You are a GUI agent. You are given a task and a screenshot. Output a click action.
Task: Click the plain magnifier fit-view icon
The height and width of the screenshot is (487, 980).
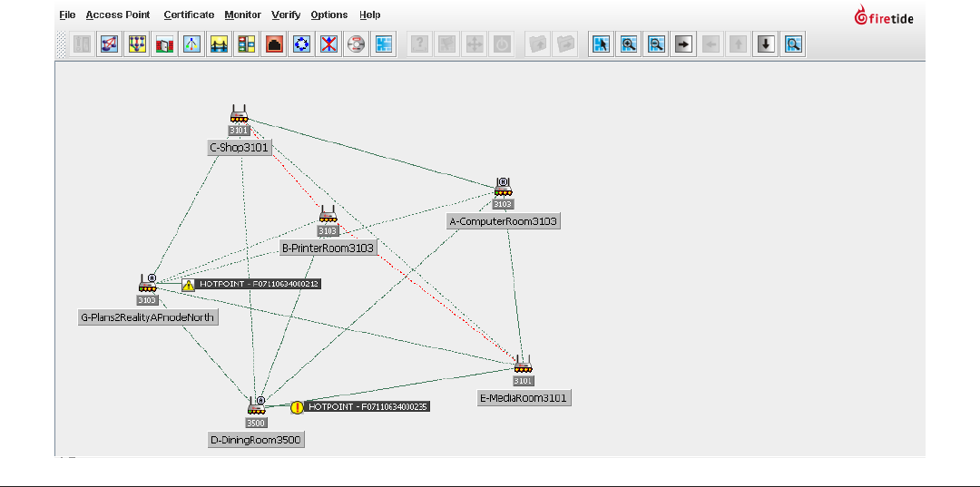(794, 44)
